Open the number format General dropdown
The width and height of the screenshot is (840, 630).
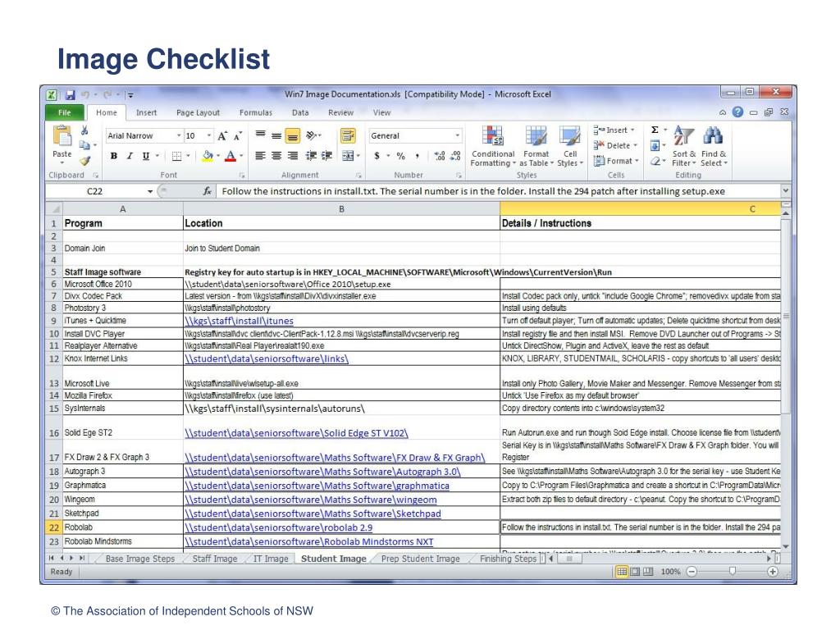click(x=458, y=136)
